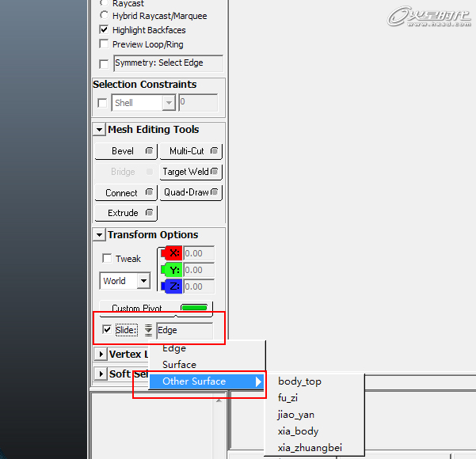Select the Raycast radio option

point(104,3)
